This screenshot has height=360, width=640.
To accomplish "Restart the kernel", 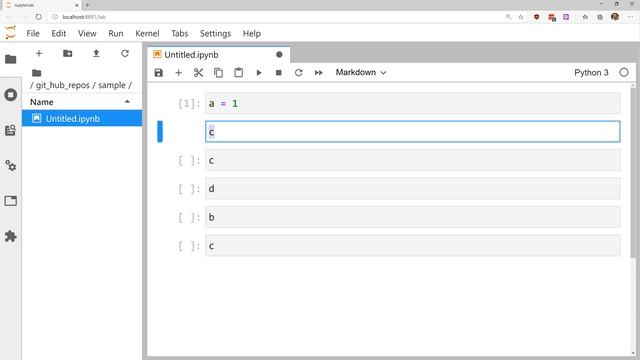I will click(299, 73).
